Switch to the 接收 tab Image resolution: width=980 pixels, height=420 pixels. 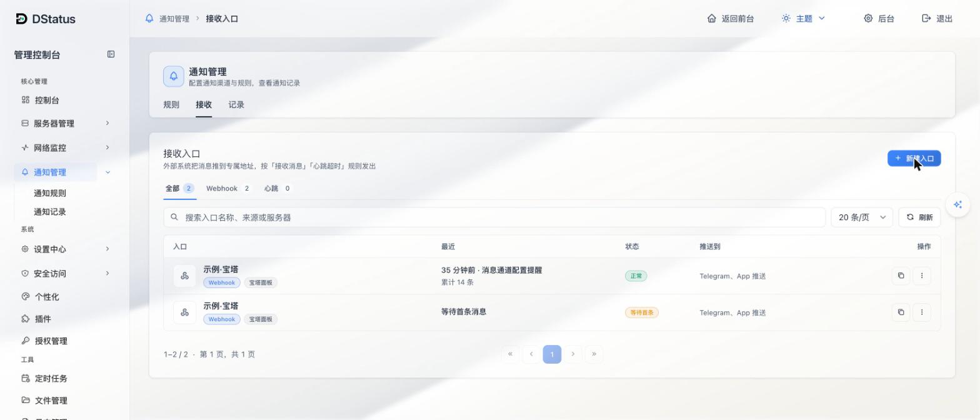204,104
